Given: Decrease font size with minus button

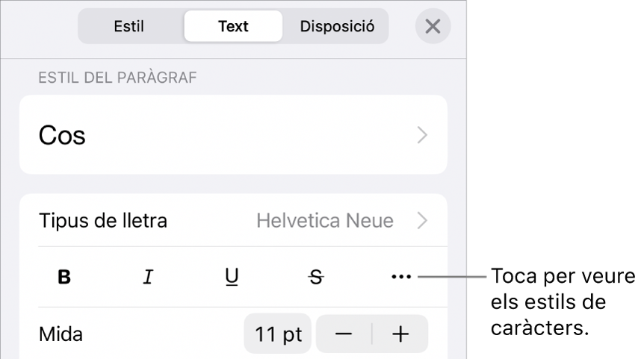Looking at the screenshot, I should pos(344,334).
